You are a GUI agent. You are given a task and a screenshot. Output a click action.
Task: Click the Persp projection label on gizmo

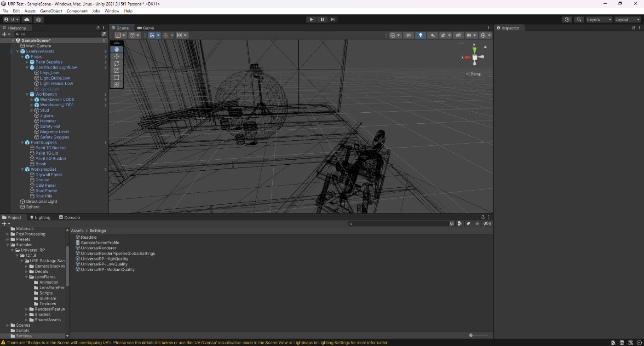476,74
